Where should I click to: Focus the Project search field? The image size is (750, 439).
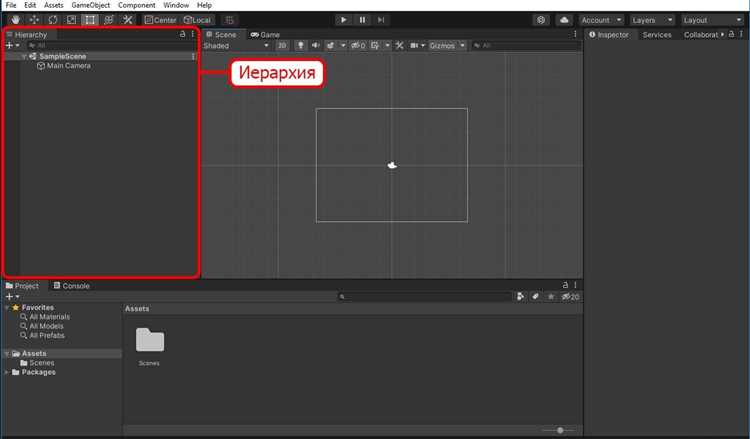point(425,297)
